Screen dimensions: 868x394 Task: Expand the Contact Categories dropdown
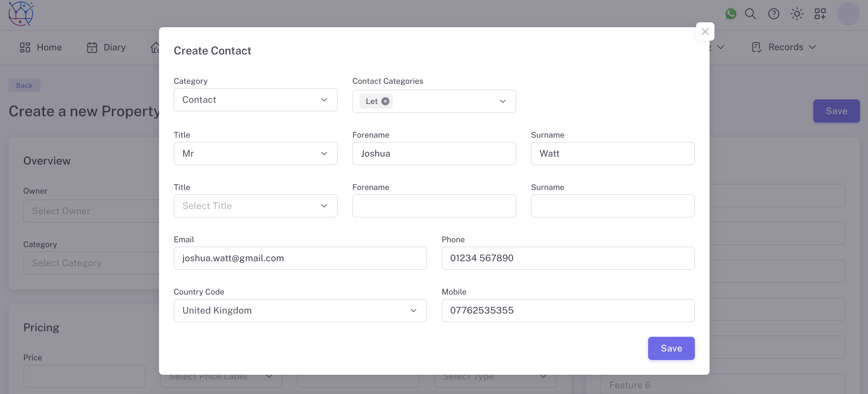pyautogui.click(x=503, y=101)
